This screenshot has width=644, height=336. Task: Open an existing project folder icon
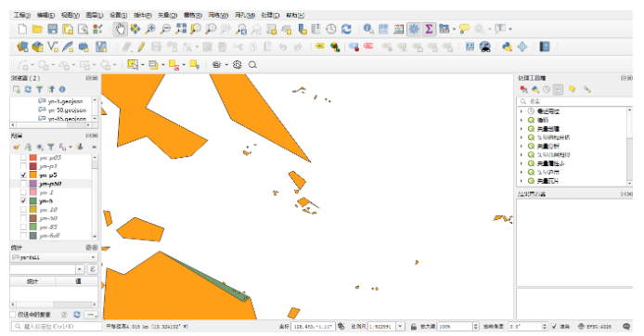pyautogui.click(x=37, y=29)
